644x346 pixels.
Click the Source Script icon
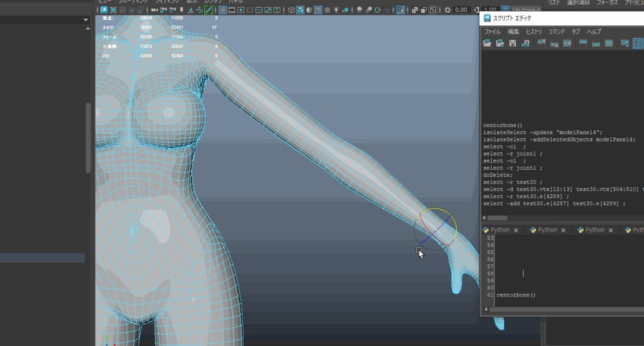pos(500,43)
